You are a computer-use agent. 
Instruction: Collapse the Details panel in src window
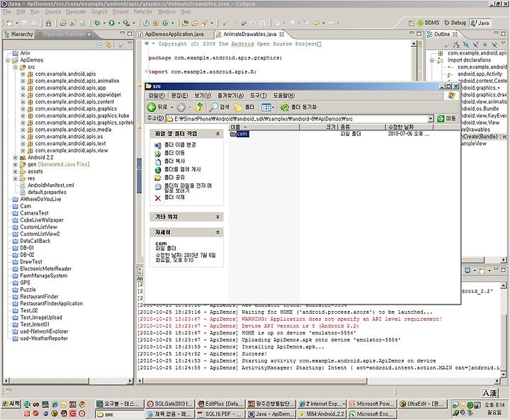[217, 232]
